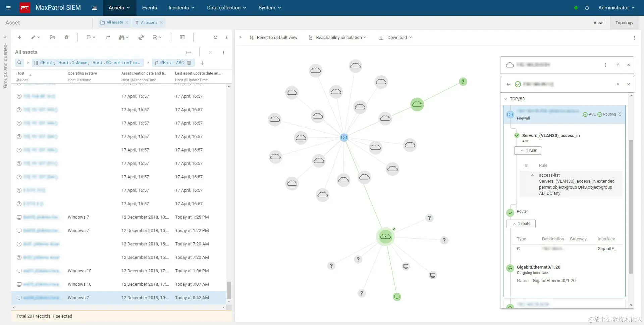Click the Operating system column header
This screenshot has height=325, width=644.
(82, 73)
